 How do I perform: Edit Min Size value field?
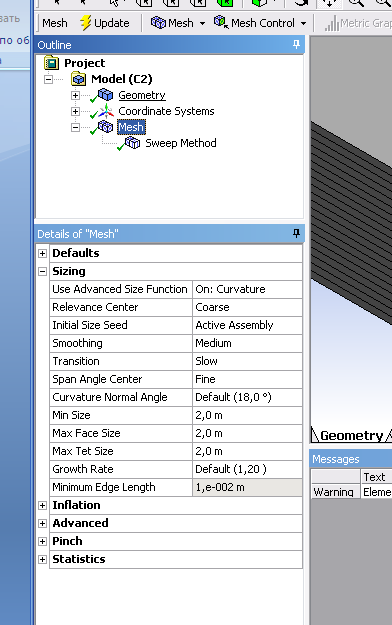247,415
